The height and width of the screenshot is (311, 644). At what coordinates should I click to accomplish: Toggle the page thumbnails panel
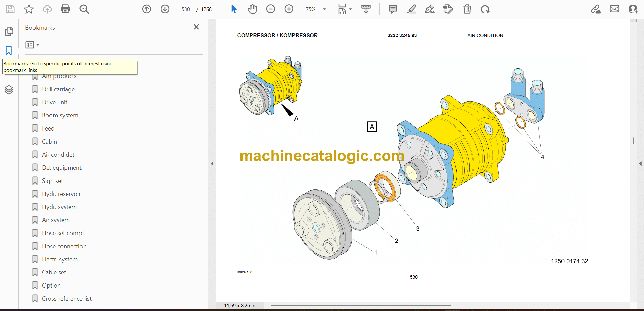pos(9,31)
